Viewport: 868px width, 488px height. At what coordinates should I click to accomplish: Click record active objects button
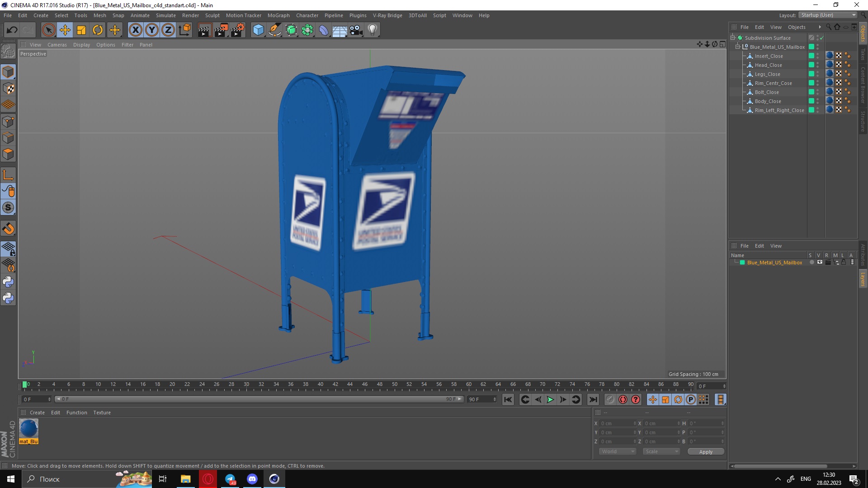click(x=610, y=399)
